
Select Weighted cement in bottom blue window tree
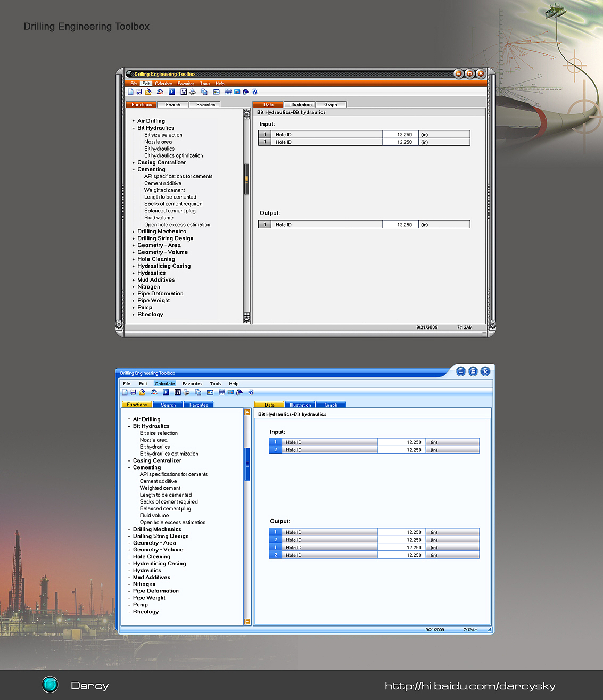160,488
